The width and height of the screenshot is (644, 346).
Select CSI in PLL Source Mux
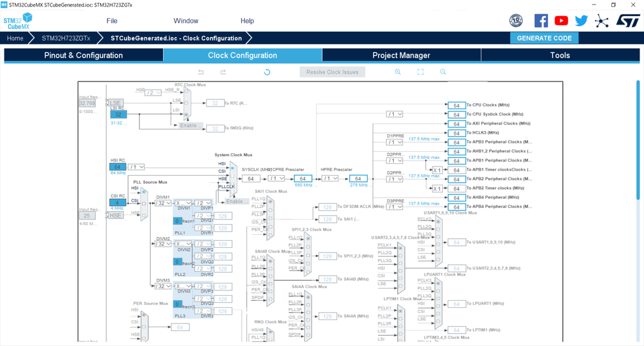[x=144, y=203]
